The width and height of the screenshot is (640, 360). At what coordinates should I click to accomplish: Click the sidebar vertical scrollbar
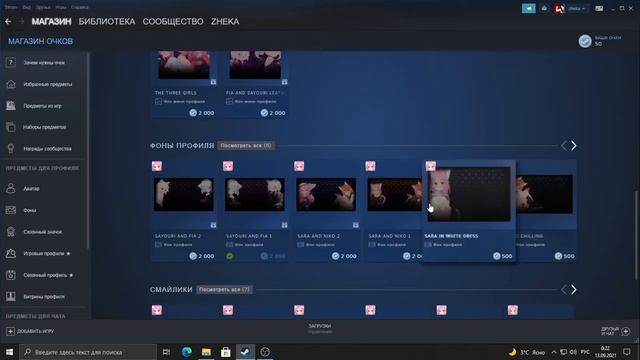88,150
